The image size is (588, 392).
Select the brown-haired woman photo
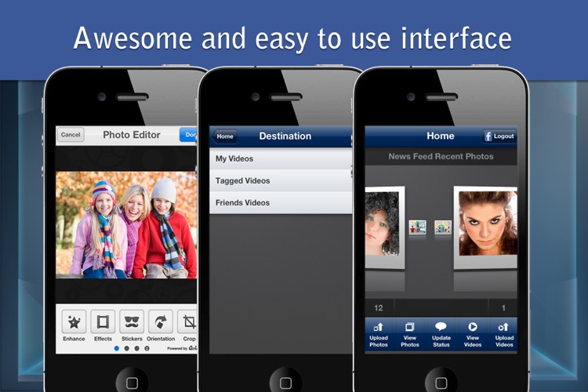(485, 227)
